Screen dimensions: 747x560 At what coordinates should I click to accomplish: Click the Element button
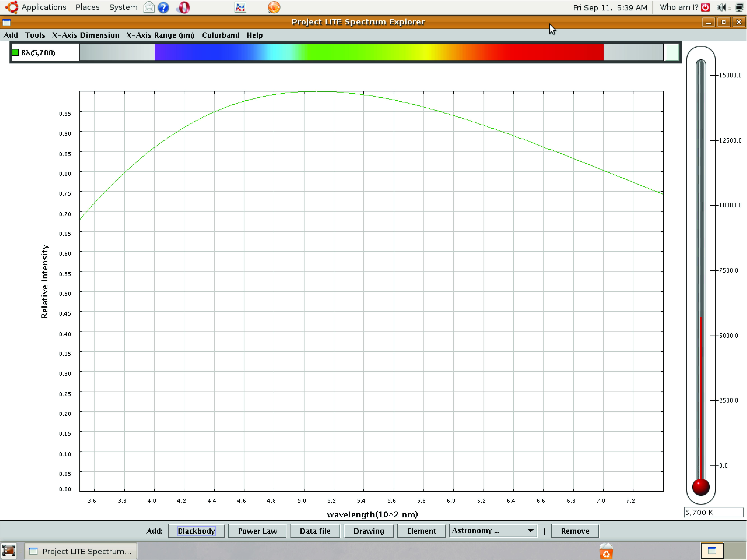pyautogui.click(x=421, y=531)
